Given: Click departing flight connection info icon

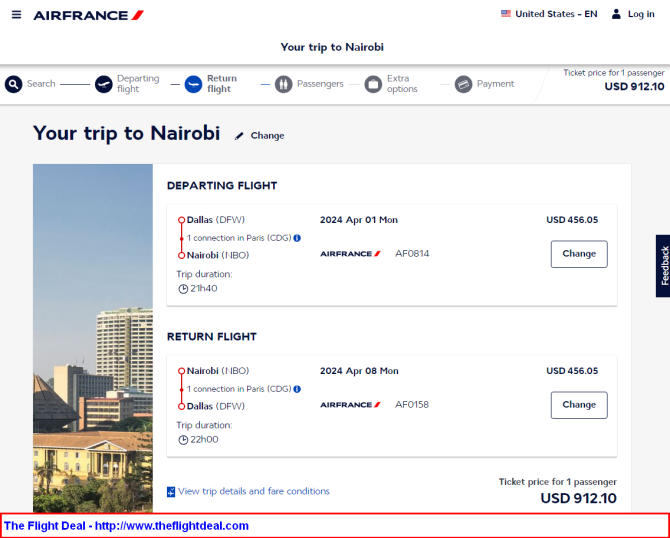Looking at the screenshot, I should tap(297, 238).
